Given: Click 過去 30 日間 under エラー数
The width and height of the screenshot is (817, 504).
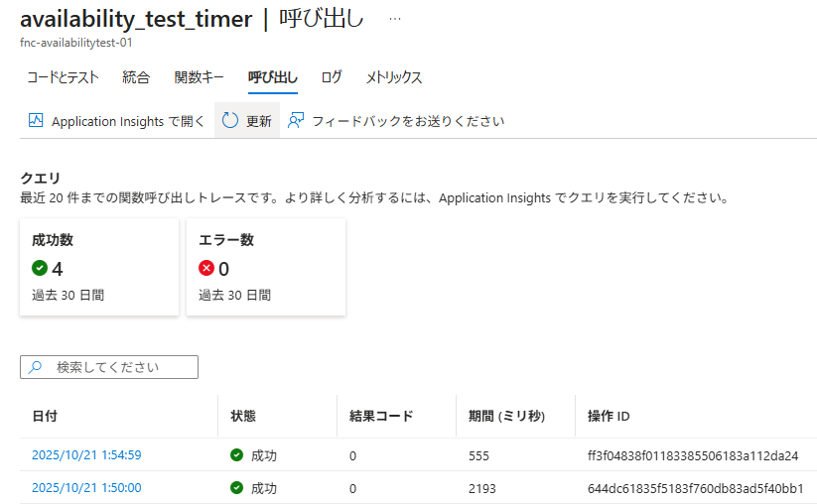Looking at the screenshot, I should click(x=234, y=296).
